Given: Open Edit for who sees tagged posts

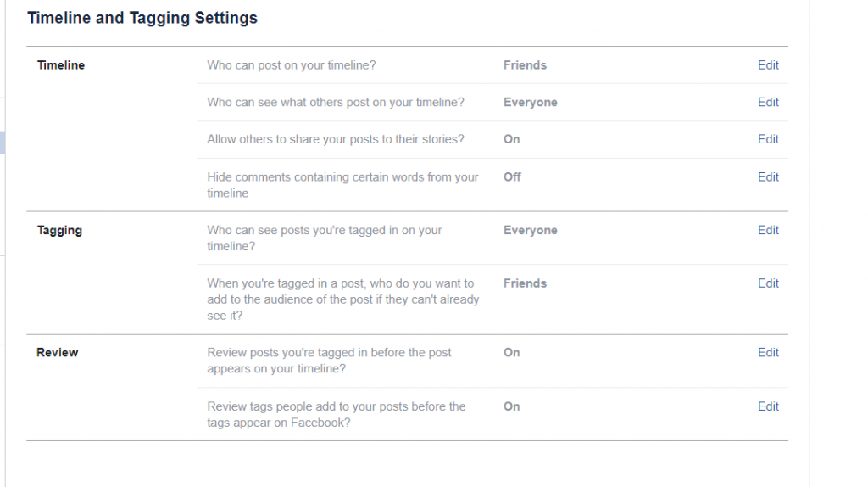Looking at the screenshot, I should (768, 230).
